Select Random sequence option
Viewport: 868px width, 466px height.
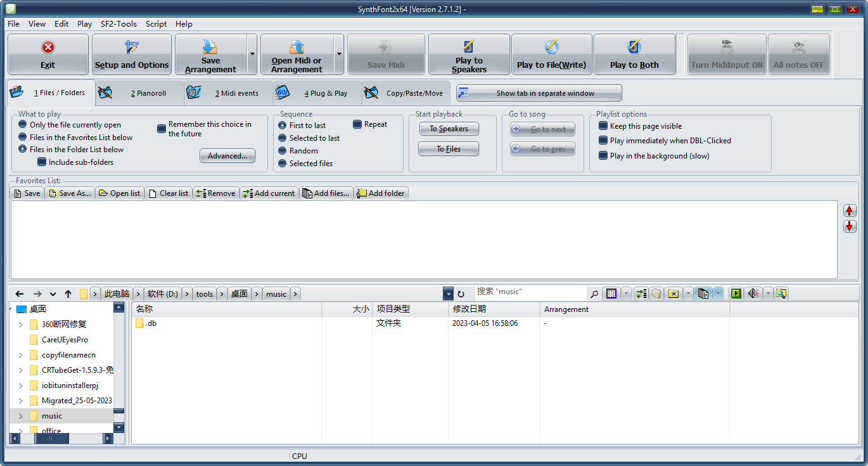coord(298,151)
